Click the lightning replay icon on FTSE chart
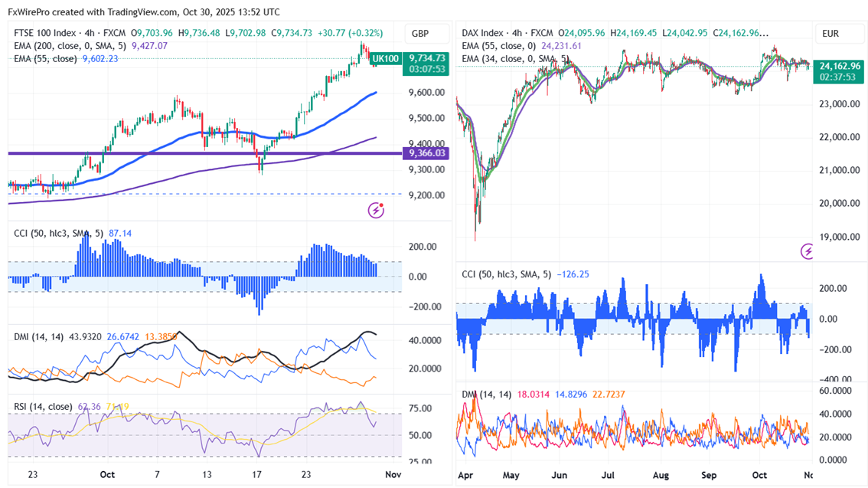This screenshot has height=488, width=868. point(376,210)
